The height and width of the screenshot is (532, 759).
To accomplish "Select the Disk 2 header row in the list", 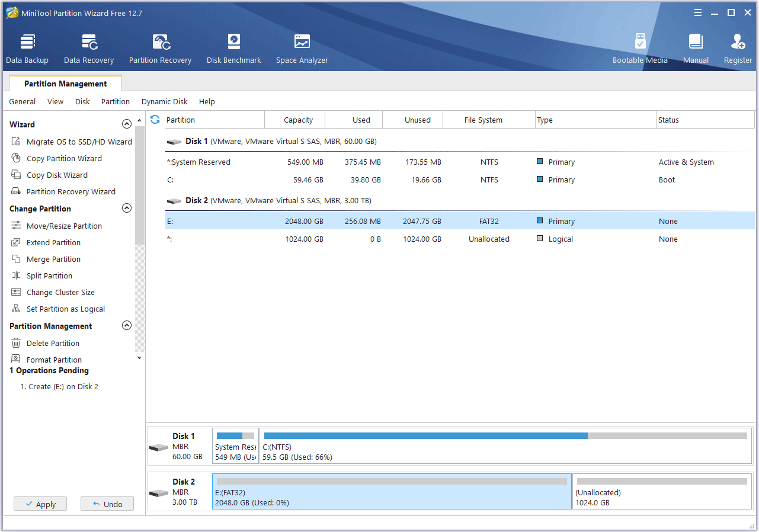I will (460, 201).
